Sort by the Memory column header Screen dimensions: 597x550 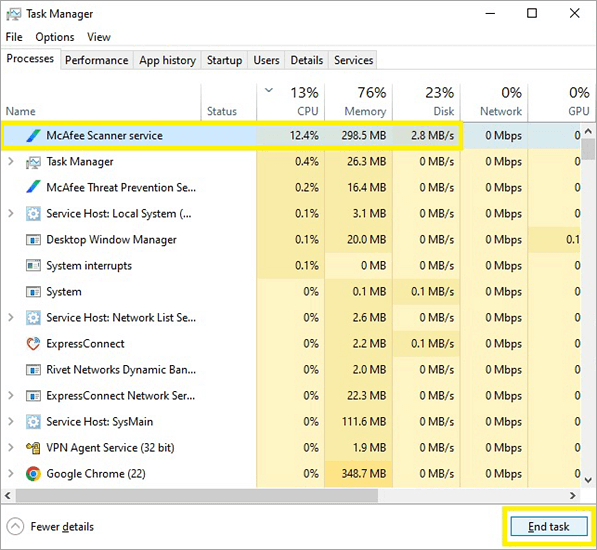coord(359,102)
